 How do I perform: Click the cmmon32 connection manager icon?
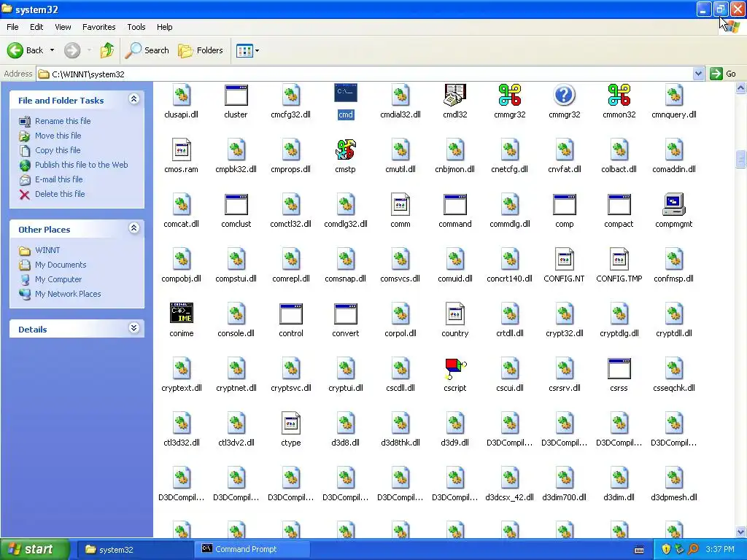[x=619, y=95]
